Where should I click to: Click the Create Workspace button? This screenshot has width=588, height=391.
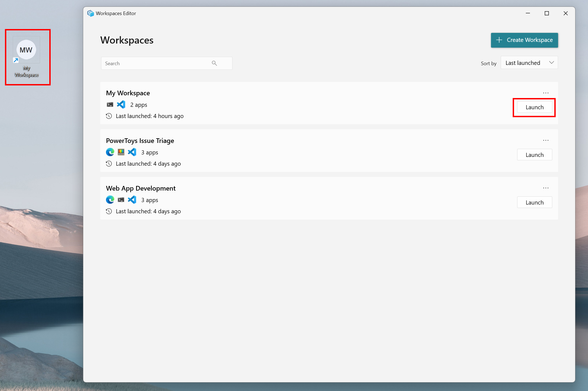pyautogui.click(x=524, y=40)
